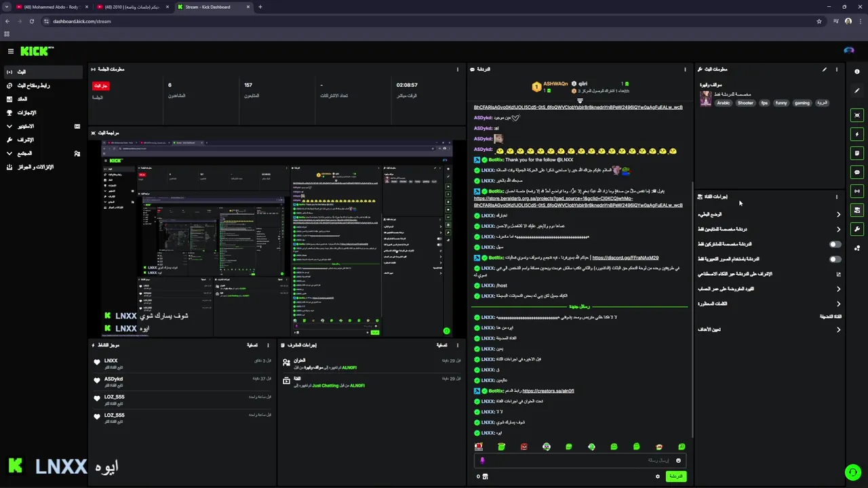Click the gaming tag chip
868x488 pixels.
click(x=802, y=103)
